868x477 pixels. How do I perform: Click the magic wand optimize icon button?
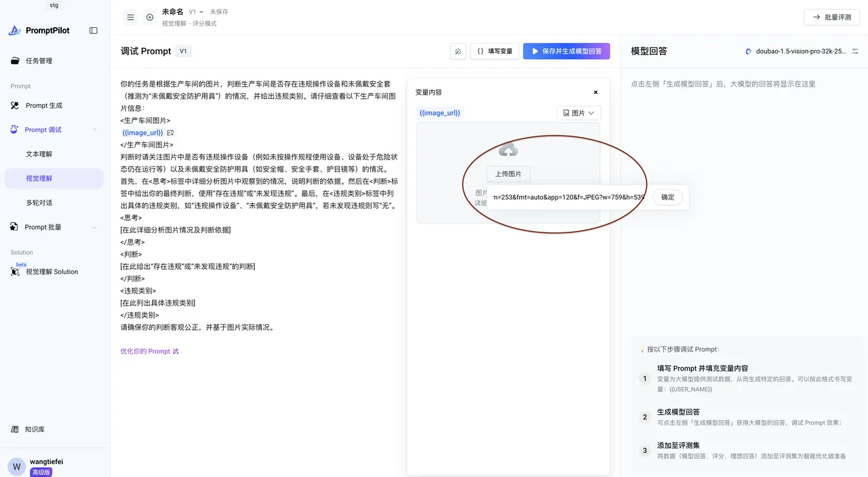(x=458, y=51)
